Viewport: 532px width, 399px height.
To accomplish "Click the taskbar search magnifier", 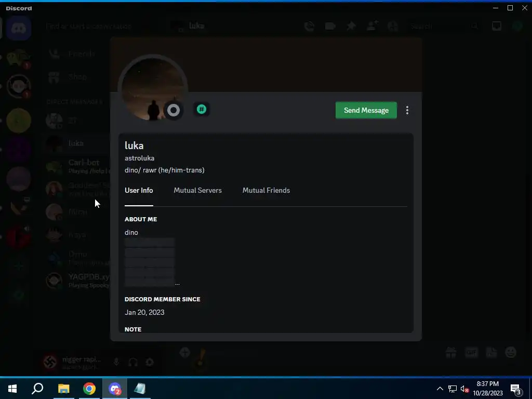I will click(37, 389).
